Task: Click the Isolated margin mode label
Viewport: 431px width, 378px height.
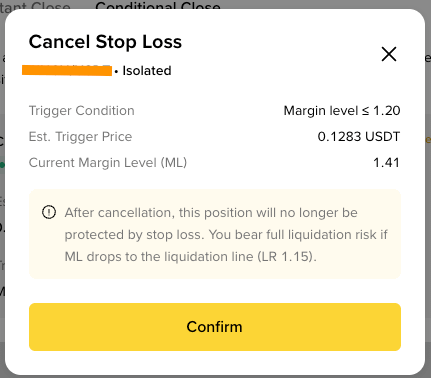Action: pyautogui.click(x=147, y=71)
